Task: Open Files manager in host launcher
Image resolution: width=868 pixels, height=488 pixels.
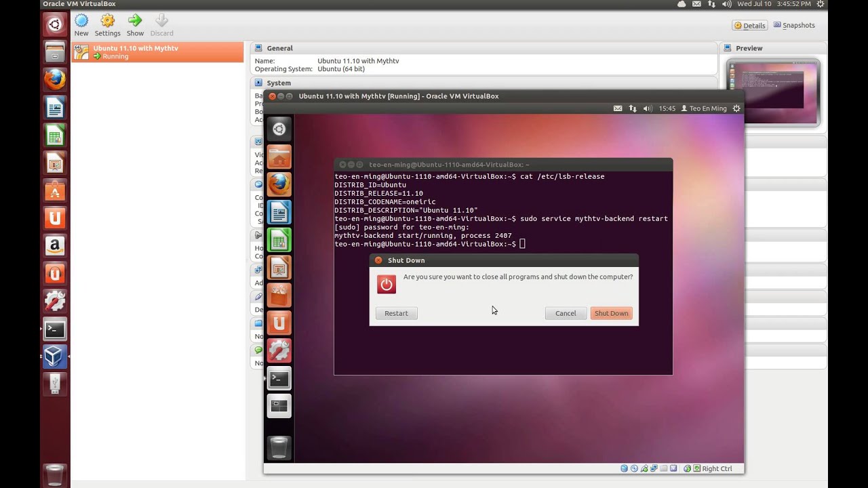Action: (55, 52)
